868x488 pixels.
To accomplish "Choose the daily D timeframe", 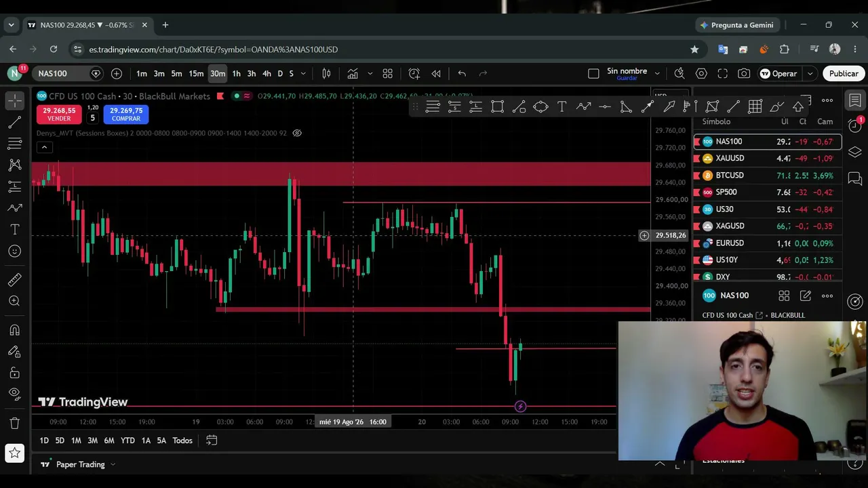I will [x=280, y=73].
